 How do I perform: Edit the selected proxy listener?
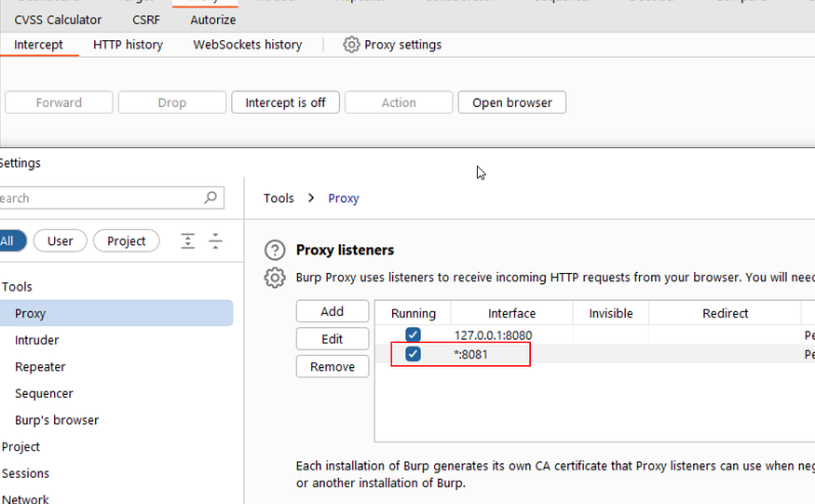click(333, 339)
